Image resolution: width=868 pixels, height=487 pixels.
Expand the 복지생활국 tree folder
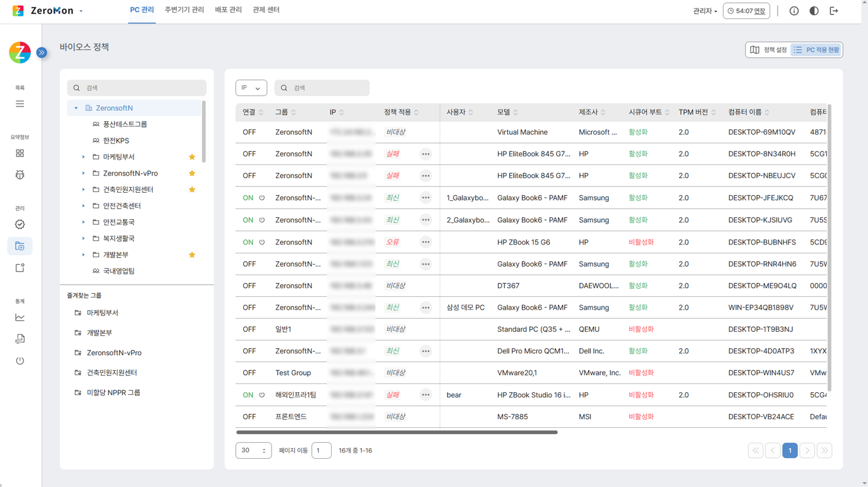coord(84,239)
